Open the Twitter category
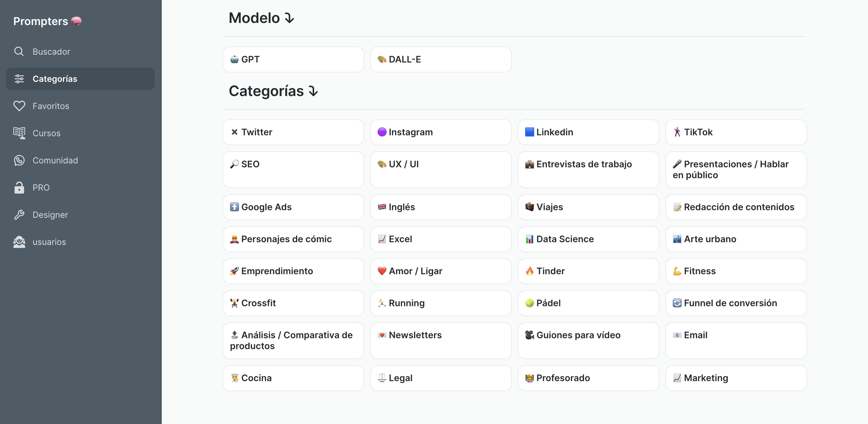 click(293, 132)
